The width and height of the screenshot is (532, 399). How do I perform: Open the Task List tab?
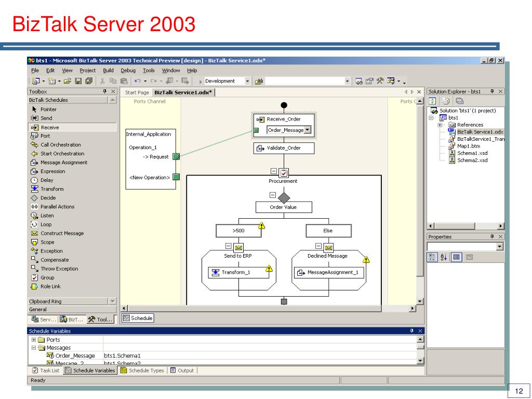(x=46, y=370)
